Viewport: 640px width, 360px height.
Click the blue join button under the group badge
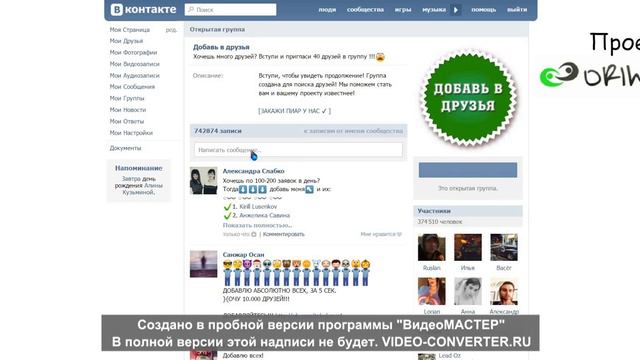tap(468, 170)
